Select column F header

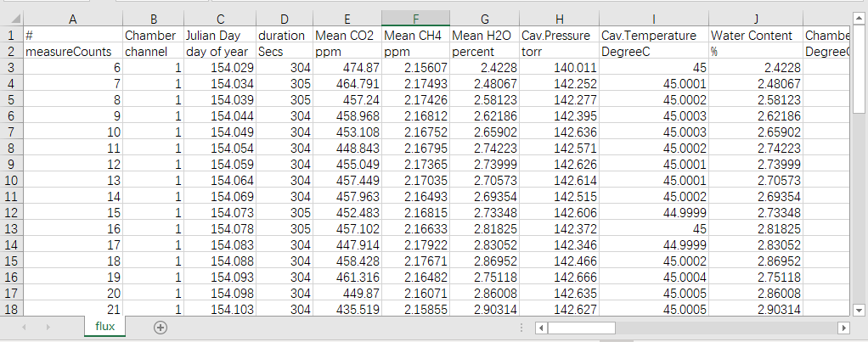[x=415, y=18]
